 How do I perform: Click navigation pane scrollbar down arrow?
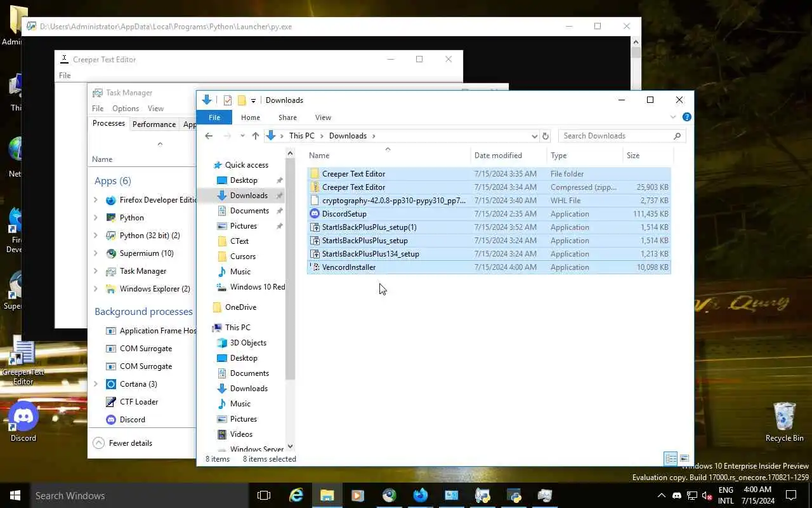pos(291,446)
